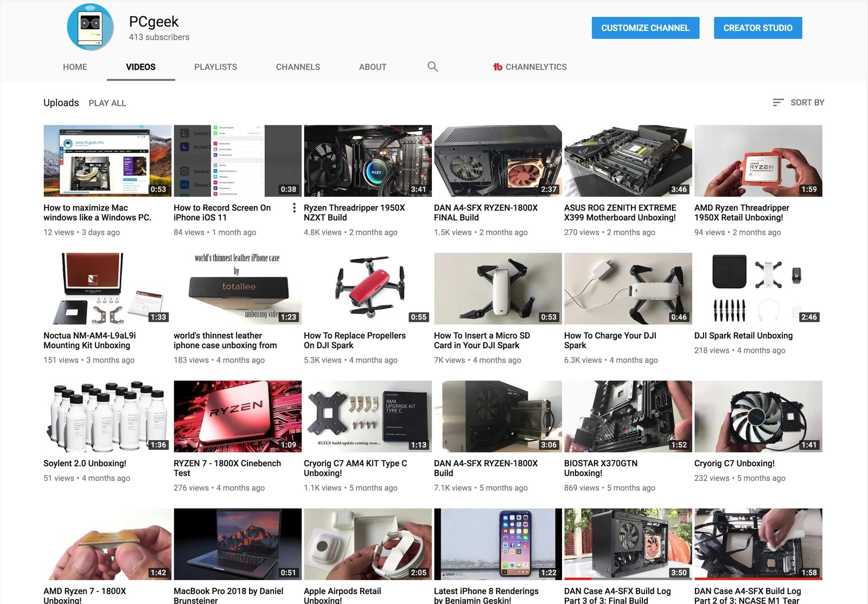Open 'BIOSTAR X370GTN Unboxing!' title link
Image resolution: width=868 pixels, height=604 pixels.
tap(601, 468)
